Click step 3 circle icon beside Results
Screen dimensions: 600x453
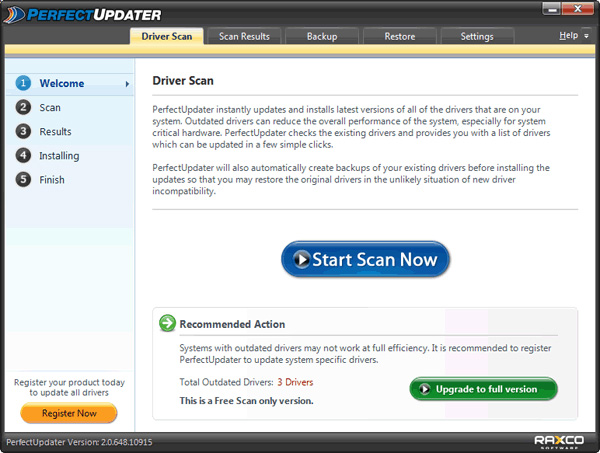coord(23,131)
